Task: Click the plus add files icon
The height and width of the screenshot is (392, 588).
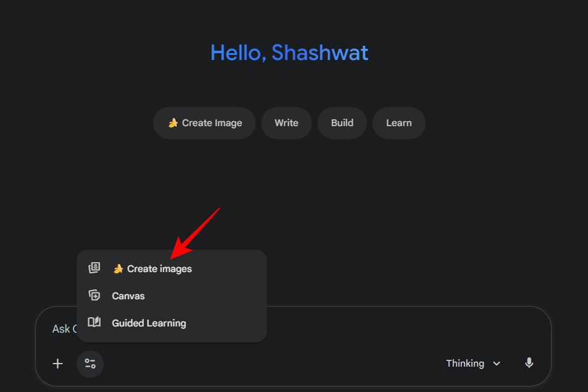Action: [x=57, y=364]
